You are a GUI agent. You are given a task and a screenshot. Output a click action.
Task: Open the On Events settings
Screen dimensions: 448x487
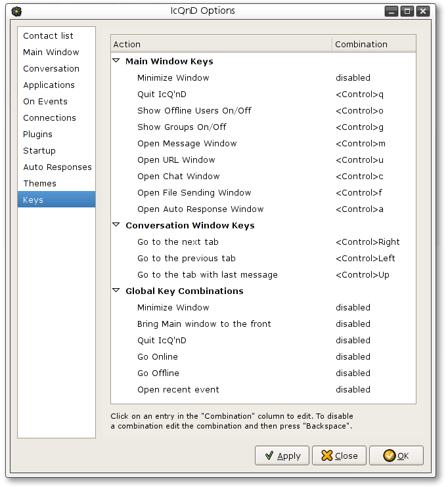coord(45,102)
